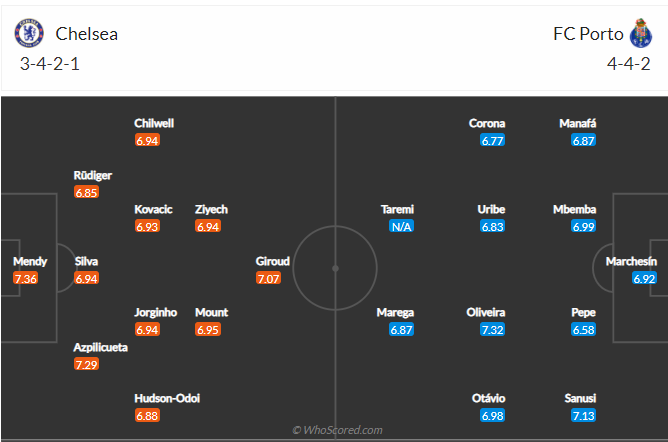Open the WhoScored.com watermark link
Screen dimensions: 668x442
[337, 430]
